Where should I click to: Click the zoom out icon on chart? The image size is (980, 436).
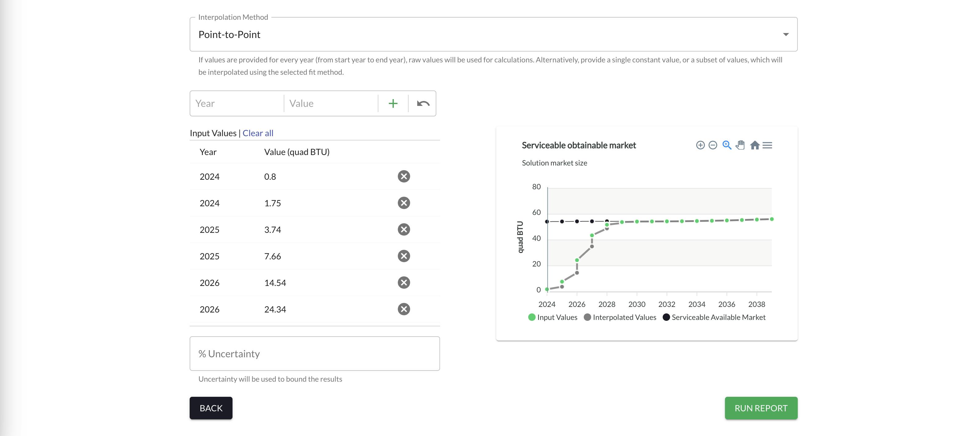click(x=713, y=145)
